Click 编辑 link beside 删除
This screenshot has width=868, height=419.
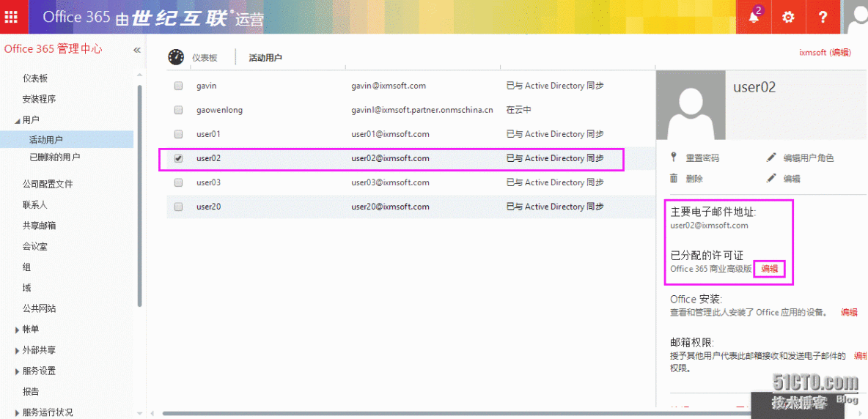click(x=792, y=179)
